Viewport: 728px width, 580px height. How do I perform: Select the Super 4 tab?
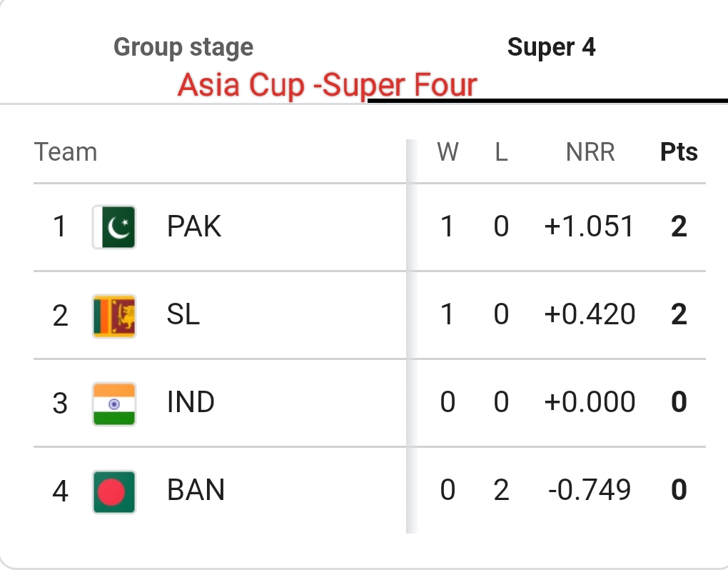click(x=551, y=47)
